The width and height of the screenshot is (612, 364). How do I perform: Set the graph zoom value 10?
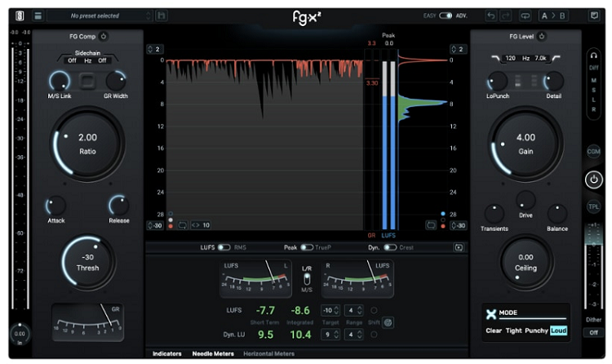click(201, 225)
